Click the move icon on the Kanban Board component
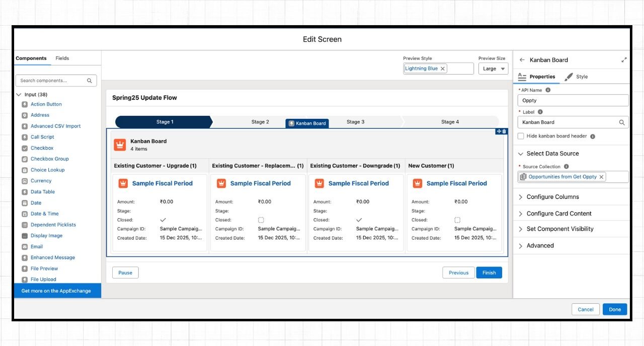This screenshot has width=644, height=346. [499, 131]
